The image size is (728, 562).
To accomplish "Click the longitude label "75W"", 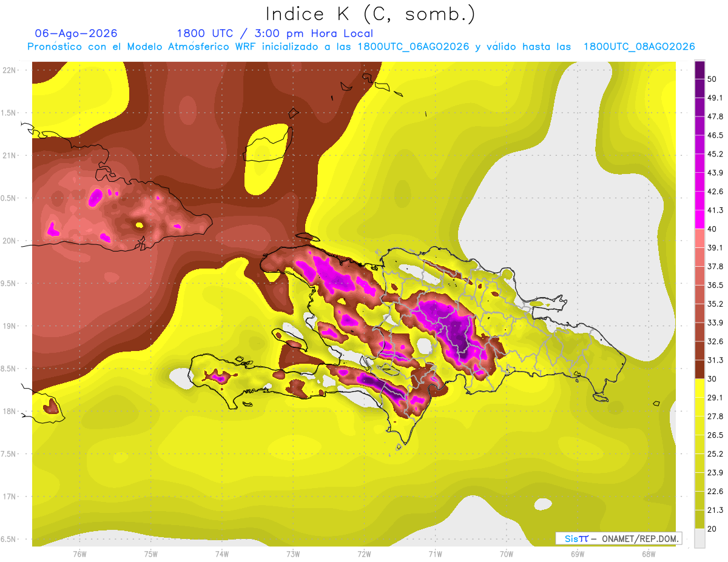I will 150,554.
